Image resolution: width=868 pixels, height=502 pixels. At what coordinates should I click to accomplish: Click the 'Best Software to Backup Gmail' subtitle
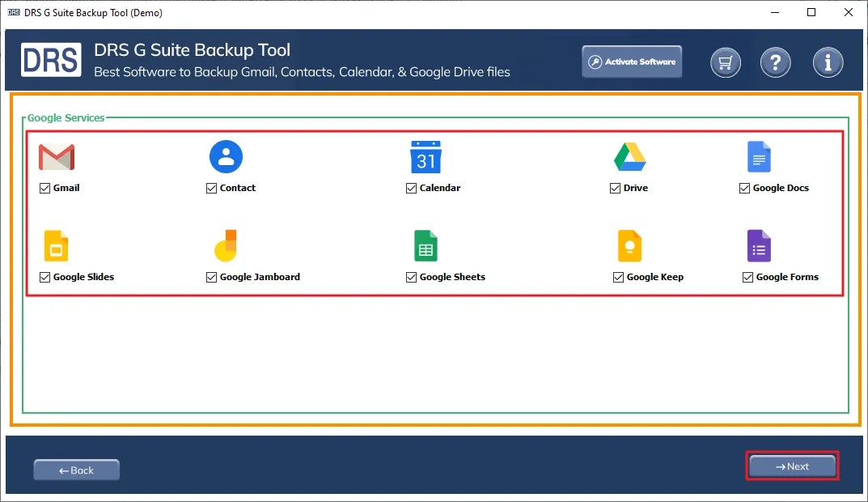[302, 72]
